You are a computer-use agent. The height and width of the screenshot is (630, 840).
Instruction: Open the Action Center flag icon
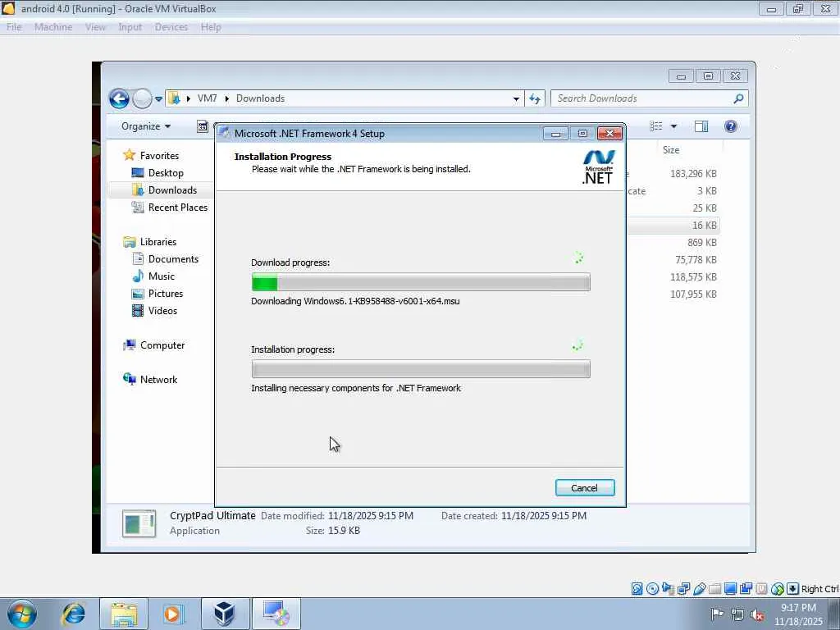tap(717, 614)
